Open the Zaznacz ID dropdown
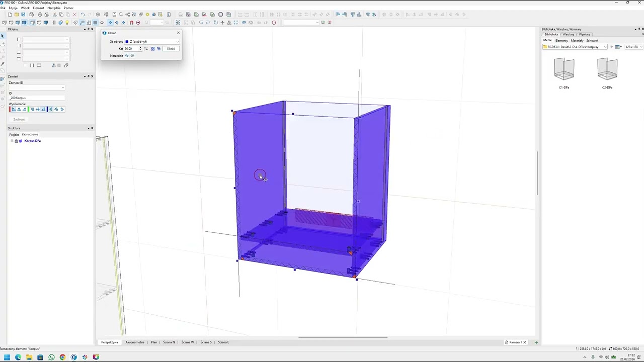This screenshot has height=362, width=644. [37, 87]
